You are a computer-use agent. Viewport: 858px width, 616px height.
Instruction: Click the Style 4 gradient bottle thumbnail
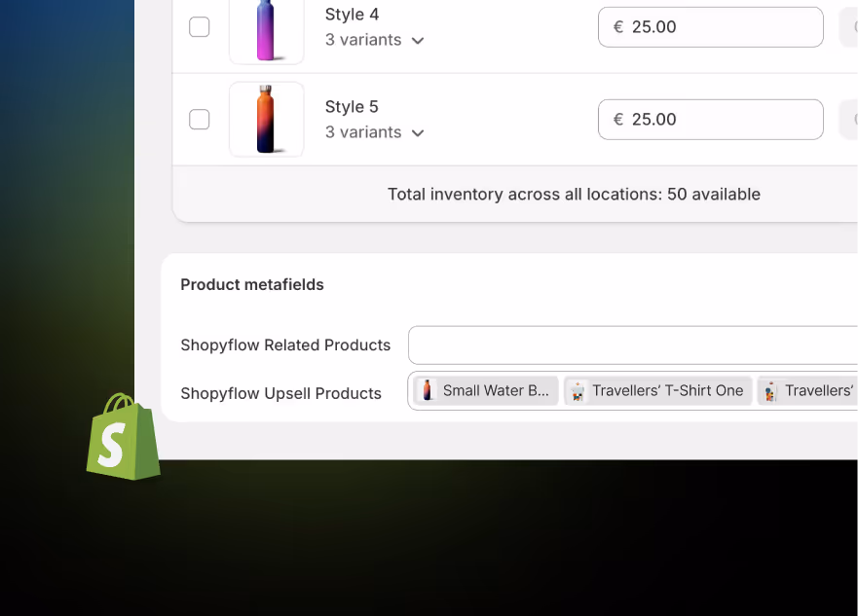pyautogui.click(x=266, y=27)
